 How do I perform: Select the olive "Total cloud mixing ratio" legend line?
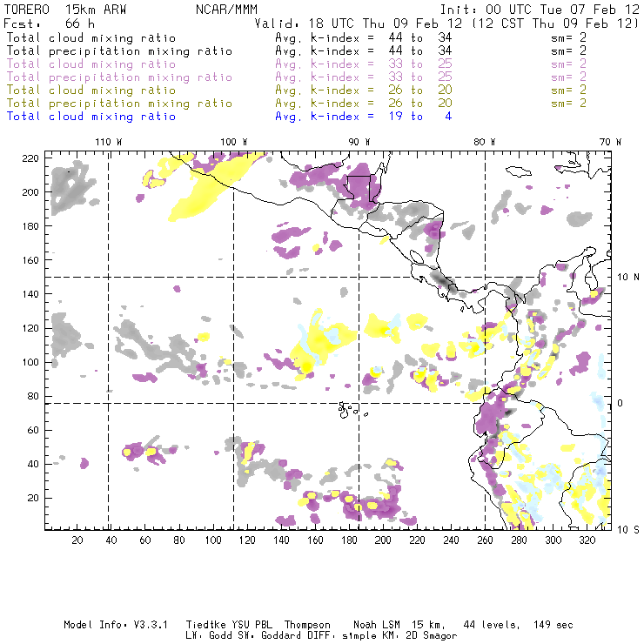pos(91,90)
